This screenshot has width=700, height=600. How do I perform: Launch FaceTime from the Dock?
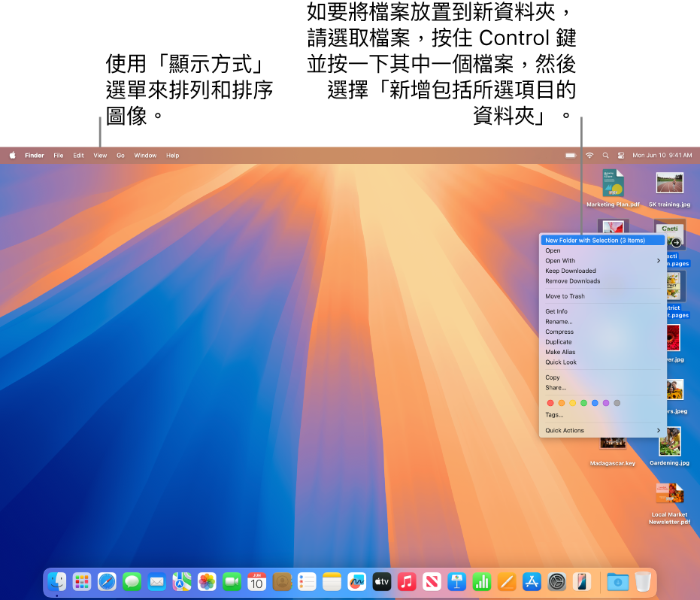click(232, 582)
